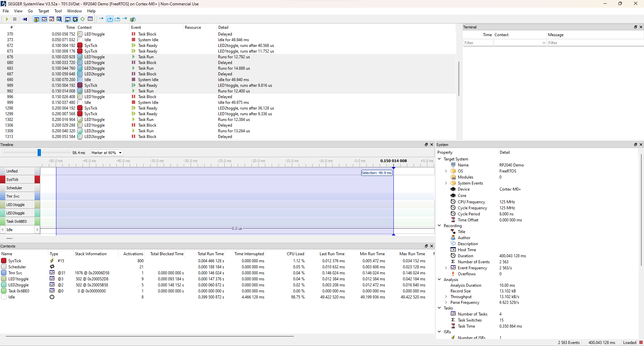Open the Window menu
The image size is (644, 346).
pos(74,11)
